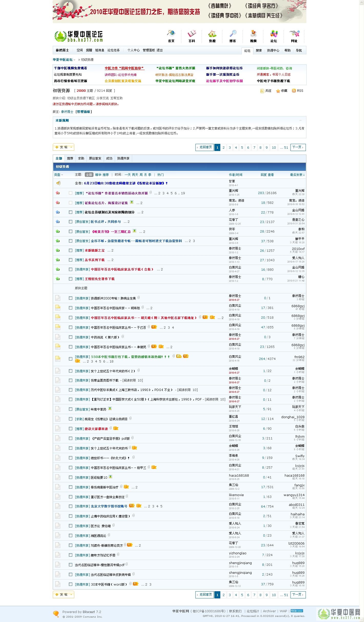The image size is (364, 622).
Task: Expand 华夏中医论坛 breadcrumb dropdown arrow
Action: pyautogui.click(x=75, y=60)
